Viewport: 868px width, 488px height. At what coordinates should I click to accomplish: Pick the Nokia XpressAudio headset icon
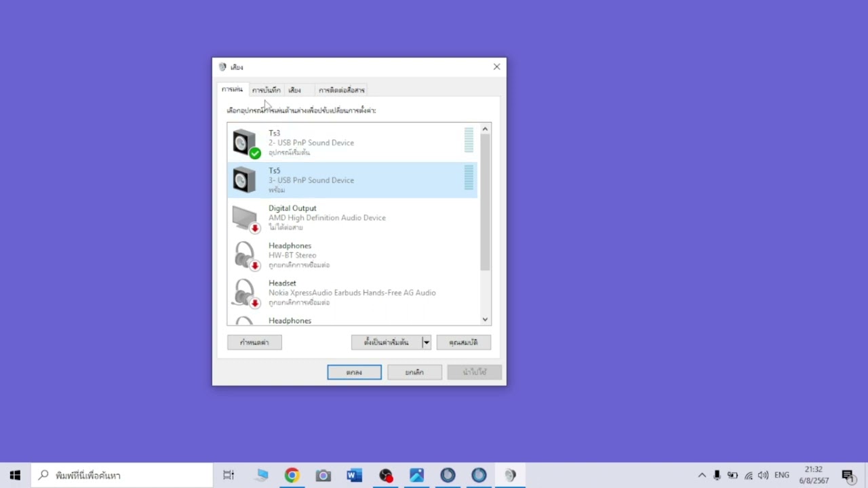245,293
